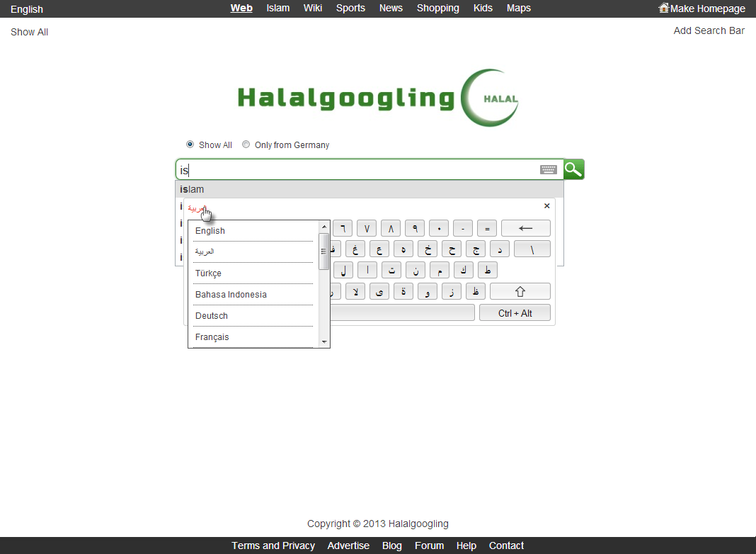Image resolution: width=756 pixels, height=554 pixels.
Task: Tap the Arabic numeral ٩ key
Action: point(415,228)
